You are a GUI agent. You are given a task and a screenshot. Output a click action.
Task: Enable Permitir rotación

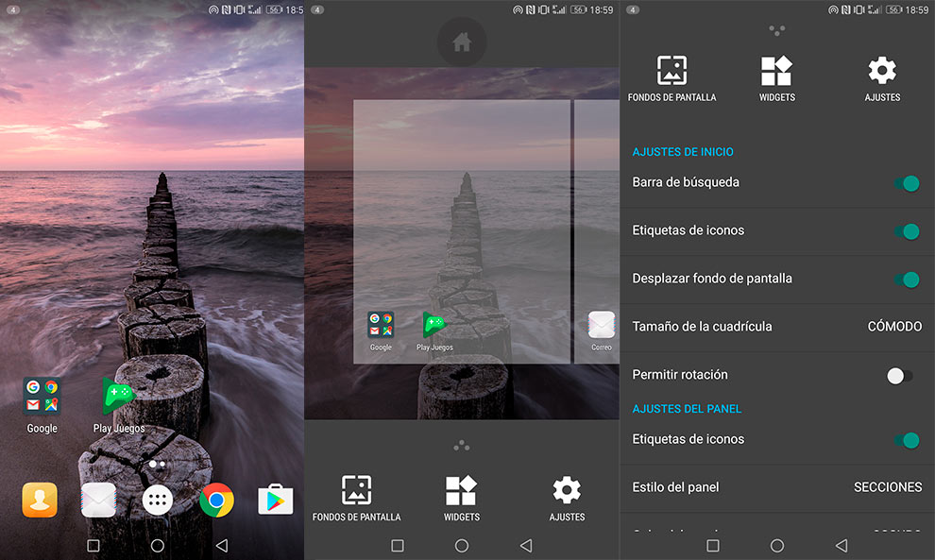[895, 376]
